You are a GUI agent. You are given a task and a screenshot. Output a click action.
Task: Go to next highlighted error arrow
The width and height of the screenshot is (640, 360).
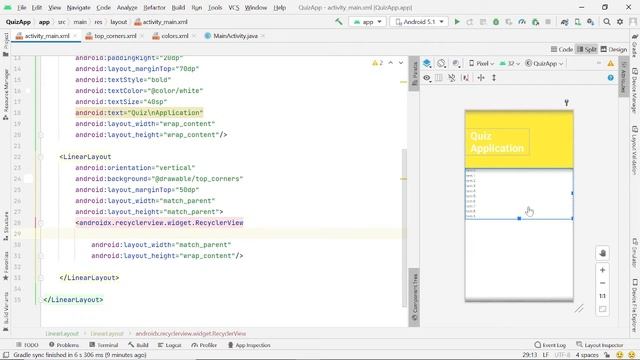401,63
